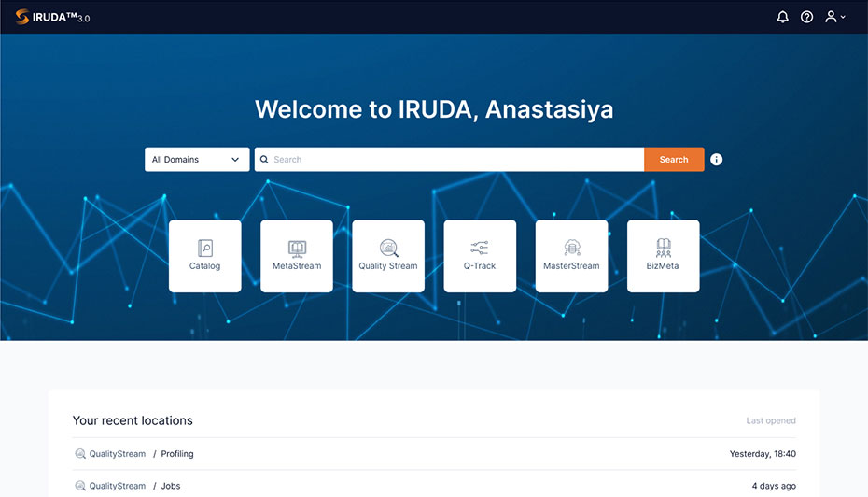Click into the Search input field
868x497 pixels.
click(x=450, y=160)
